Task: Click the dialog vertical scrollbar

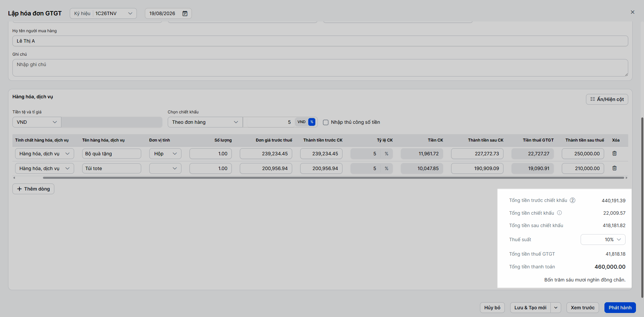Action: 642,207
